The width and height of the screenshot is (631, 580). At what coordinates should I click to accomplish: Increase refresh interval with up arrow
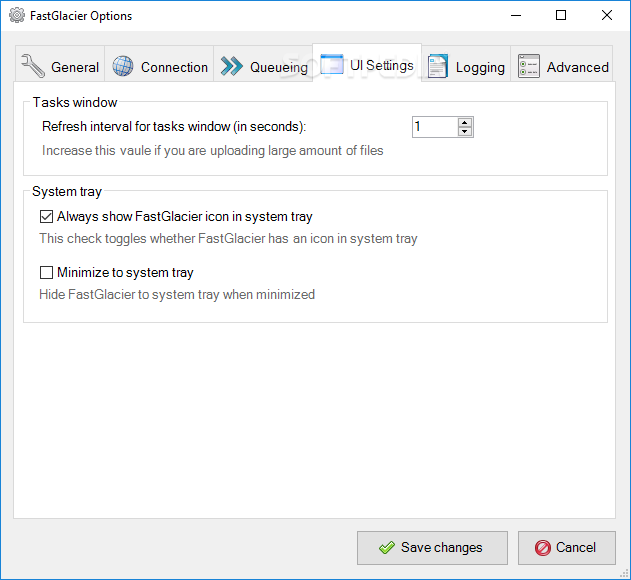(x=465, y=122)
